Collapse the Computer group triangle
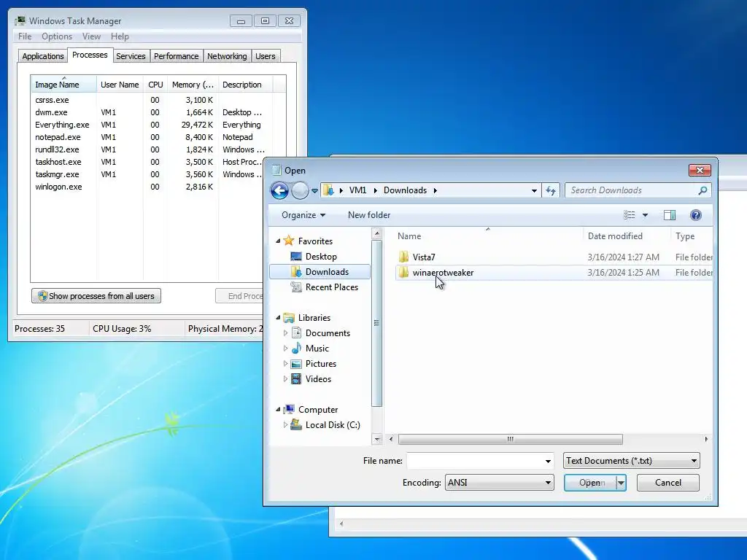 pyautogui.click(x=278, y=410)
